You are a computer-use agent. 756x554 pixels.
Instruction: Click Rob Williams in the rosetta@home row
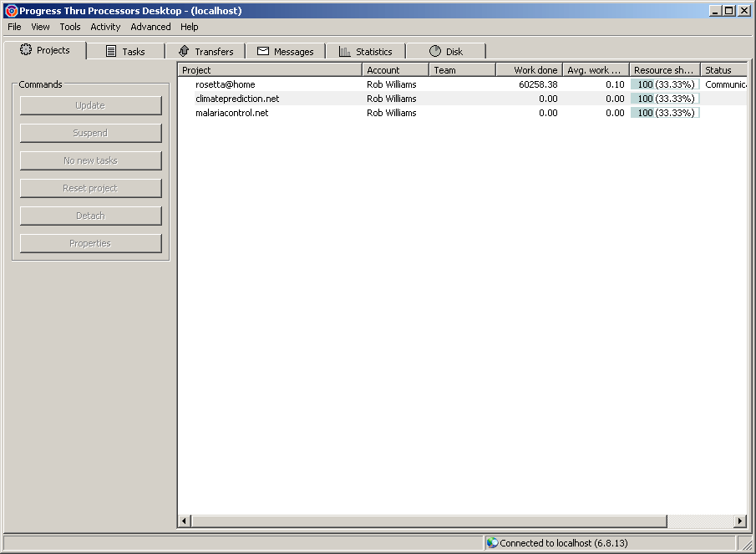[392, 84]
